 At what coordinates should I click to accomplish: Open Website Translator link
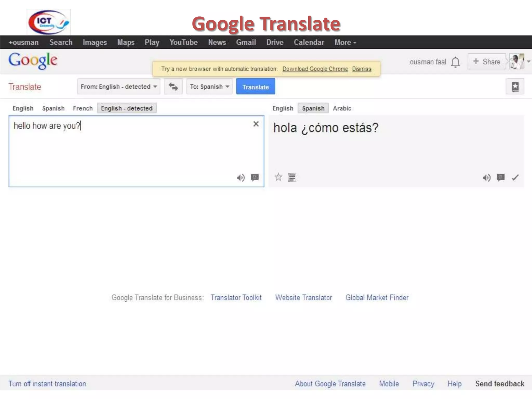click(x=304, y=298)
